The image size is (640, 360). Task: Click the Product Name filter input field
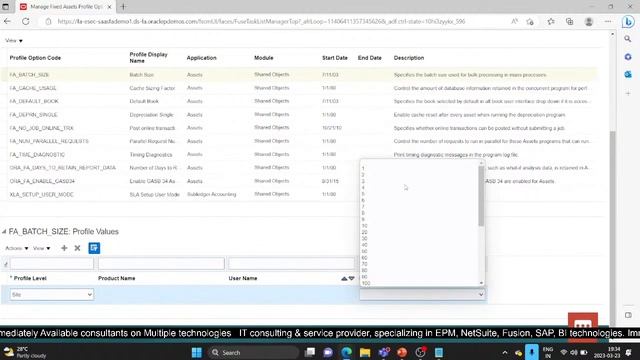coord(161,264)
